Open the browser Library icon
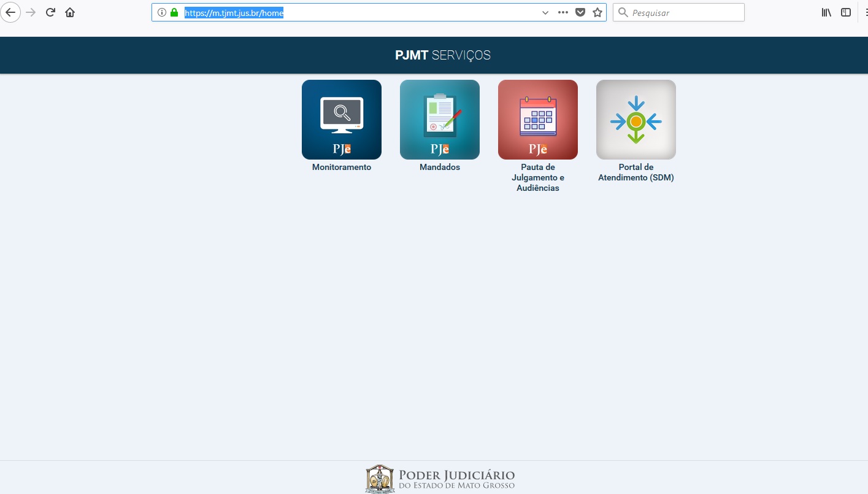868x494 pixels. [x=826, y=12]
